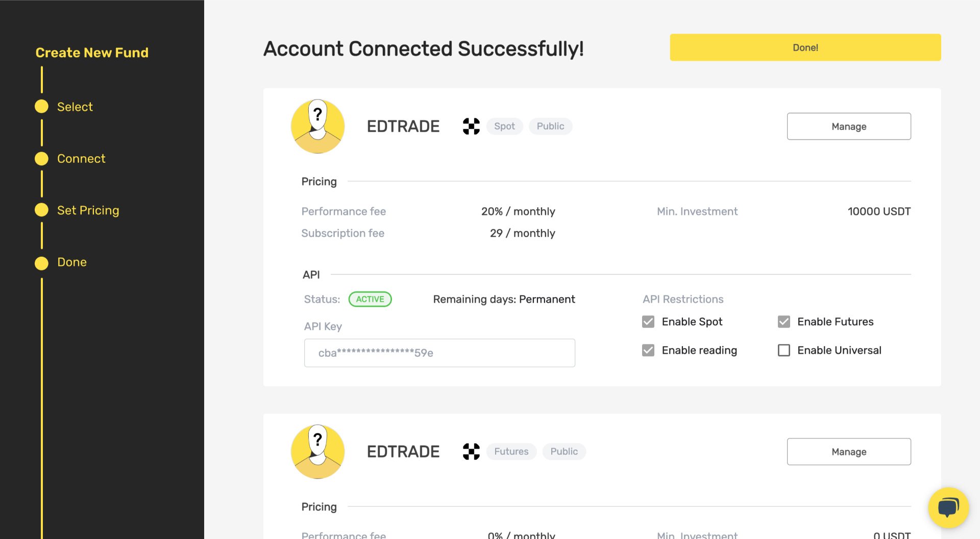
Task: Open Manage for the Futures EDTRADE fund
Action: [x=848, y=451]
